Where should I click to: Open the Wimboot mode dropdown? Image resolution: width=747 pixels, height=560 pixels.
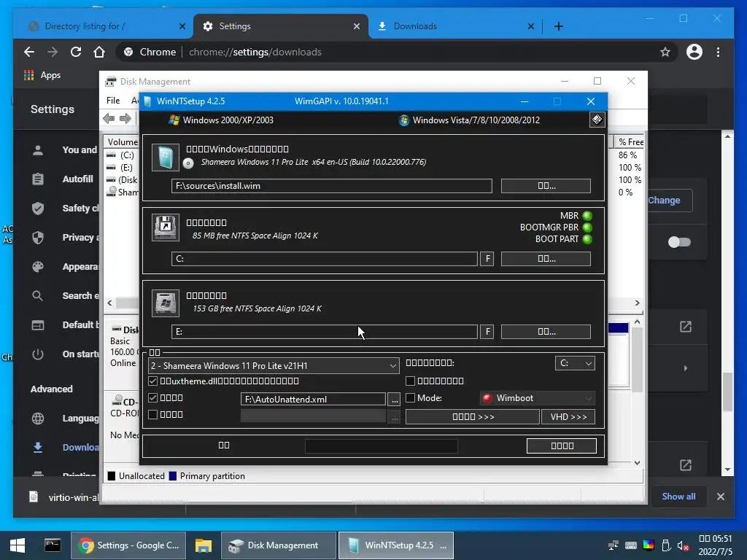(538, 398)
